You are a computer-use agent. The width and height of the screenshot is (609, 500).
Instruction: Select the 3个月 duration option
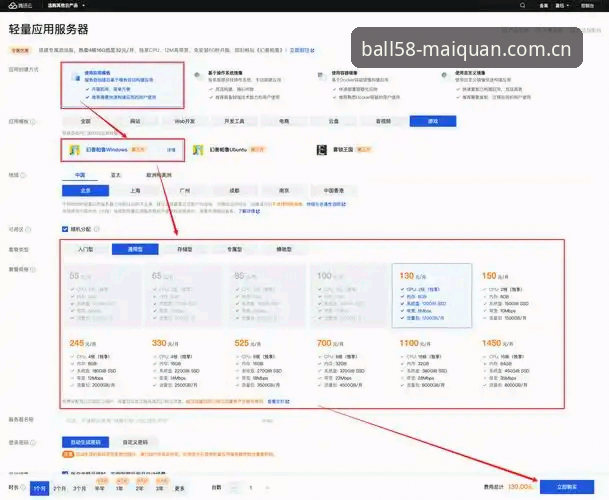pos(79,488)
